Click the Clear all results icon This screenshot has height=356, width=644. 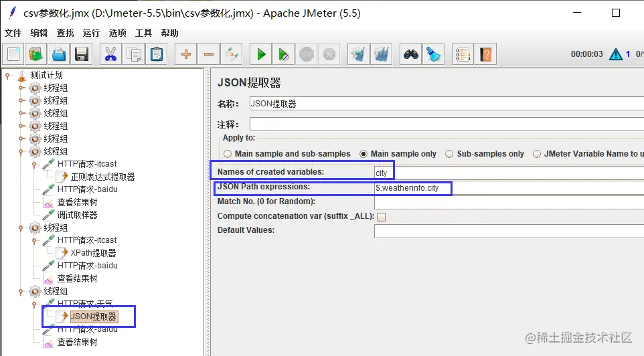(381, 54)
